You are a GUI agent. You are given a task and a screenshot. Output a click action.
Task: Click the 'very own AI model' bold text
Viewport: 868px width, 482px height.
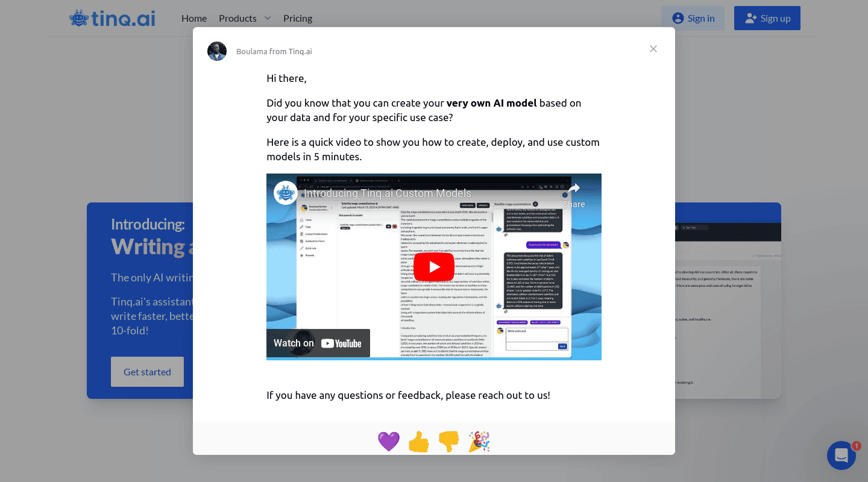(491, 103)
